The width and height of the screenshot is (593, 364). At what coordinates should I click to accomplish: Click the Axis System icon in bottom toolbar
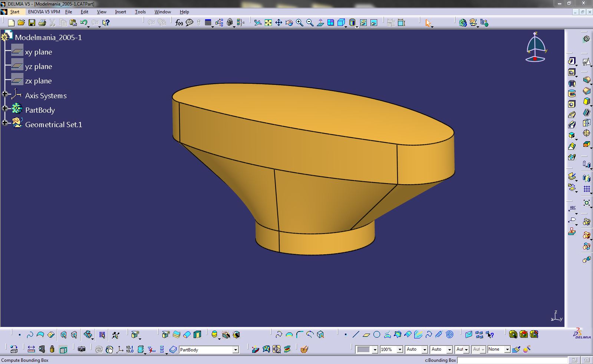point(120,349)
